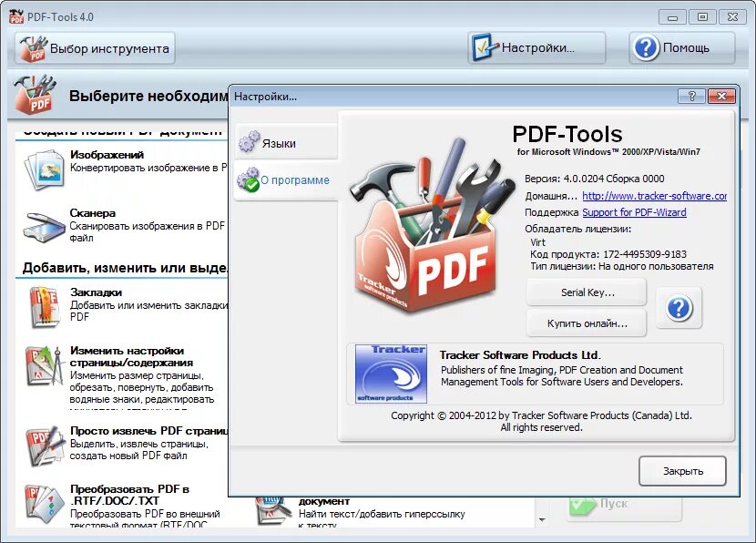Image resolution: width=756 pixels, height=543 pixels.
Task: Click the images-to-PDF icon next to Изображений
Action: point(44,169)
